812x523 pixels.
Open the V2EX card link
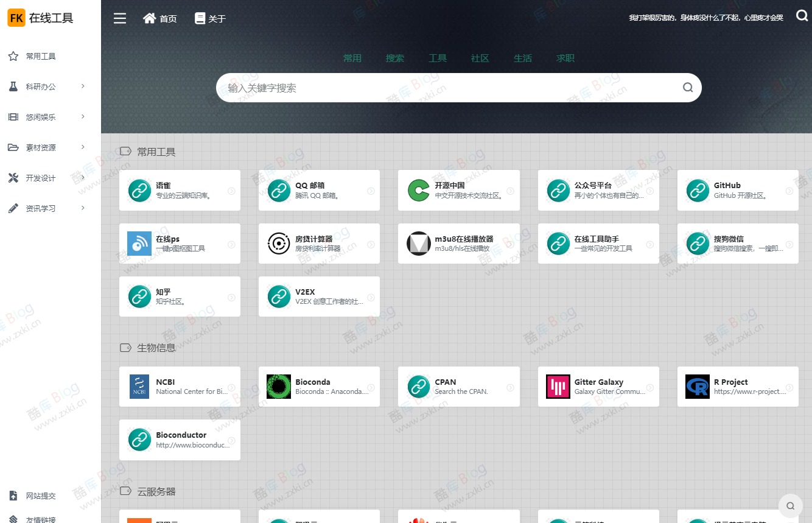click(319, 297)
